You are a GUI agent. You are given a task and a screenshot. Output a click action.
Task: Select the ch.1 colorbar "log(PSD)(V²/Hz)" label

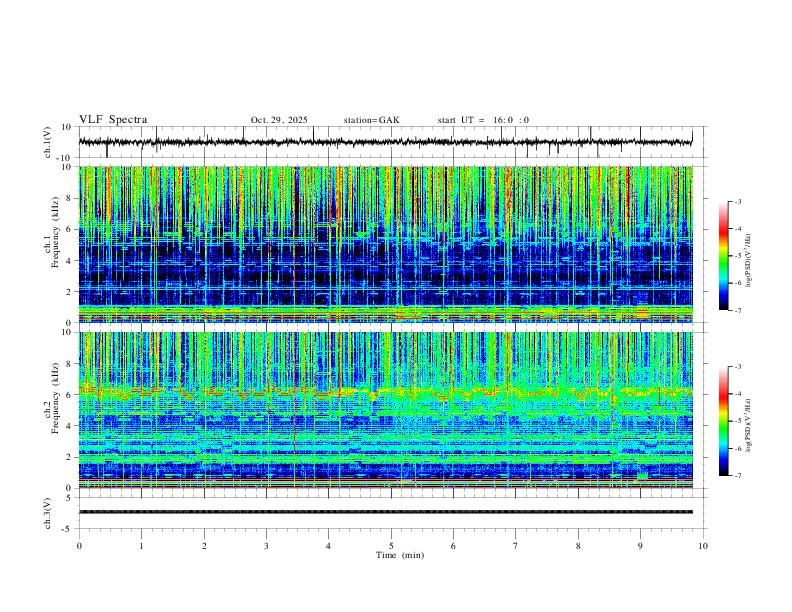point(748,261)
